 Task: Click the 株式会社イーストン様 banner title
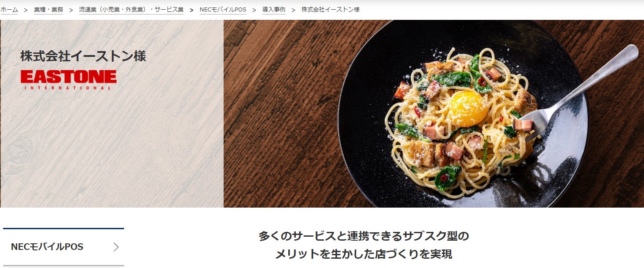83,56
